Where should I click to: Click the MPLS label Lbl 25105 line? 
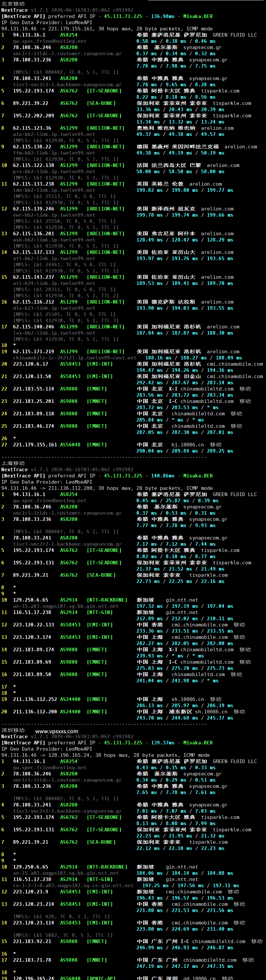(64, 315)
